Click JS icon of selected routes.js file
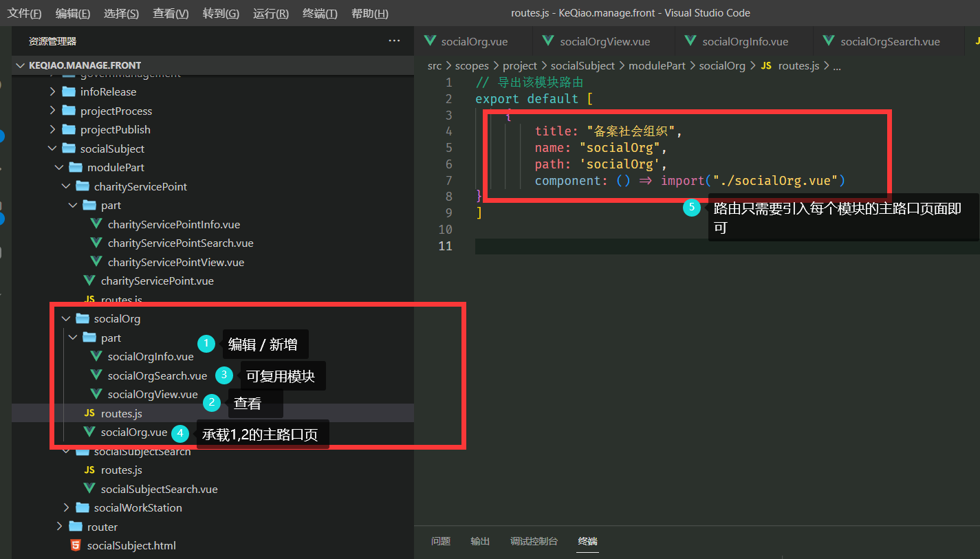Viewport: 980px width, 559px height. point(89,413)
